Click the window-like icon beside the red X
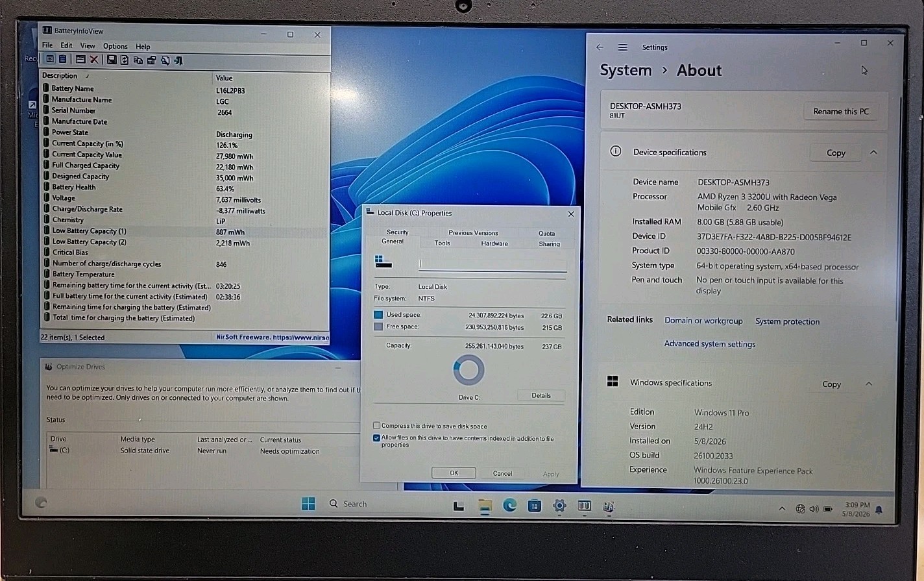924x581 pixels. point(80,60)
